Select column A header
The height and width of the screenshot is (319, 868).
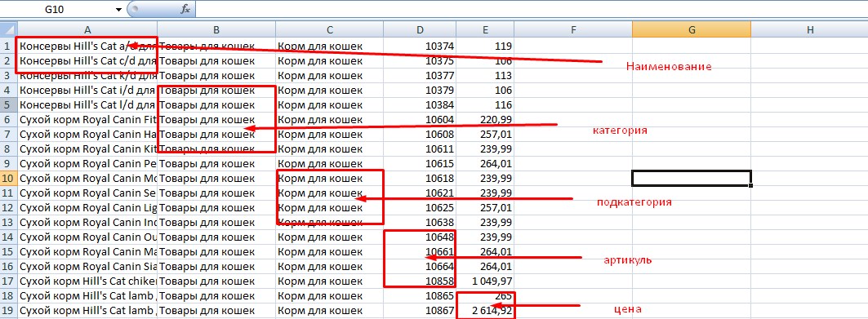87,30
